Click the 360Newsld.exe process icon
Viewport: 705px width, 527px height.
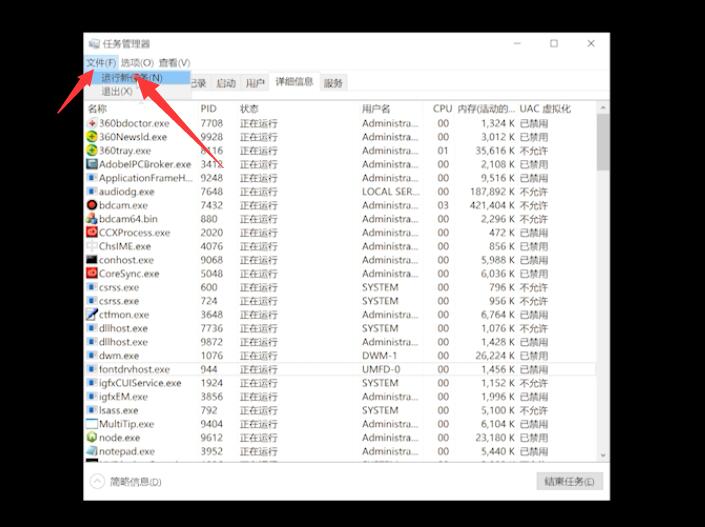[92, 137]
